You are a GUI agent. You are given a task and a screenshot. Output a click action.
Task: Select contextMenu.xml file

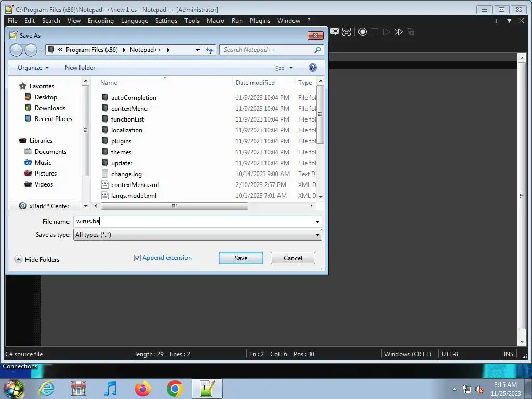click(x=135, y=184)
